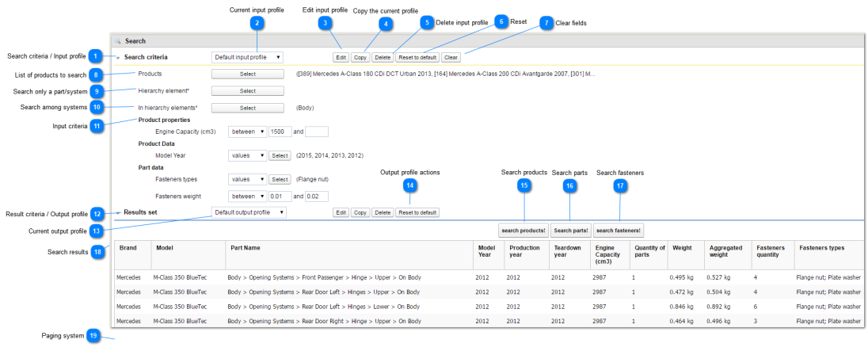Click the Engine Capacity (cm3) column header

(610, 254)
